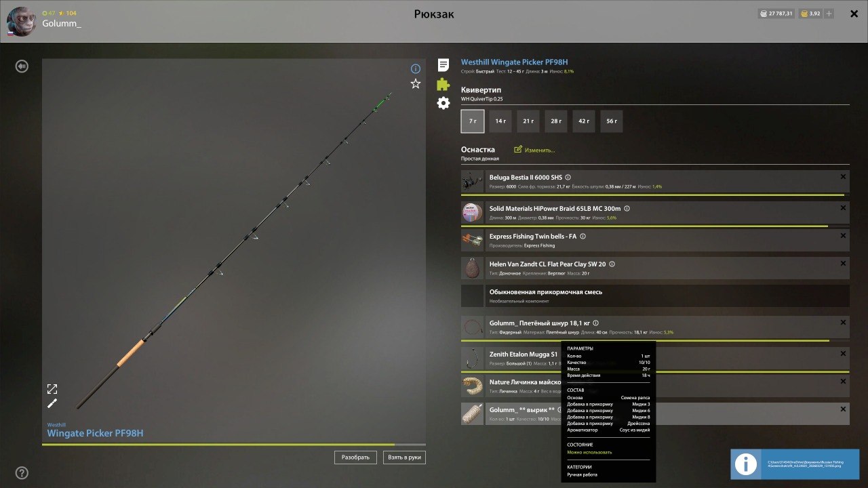Open rod info via the info icon
The image size is (868, 488).
[416, 68]
